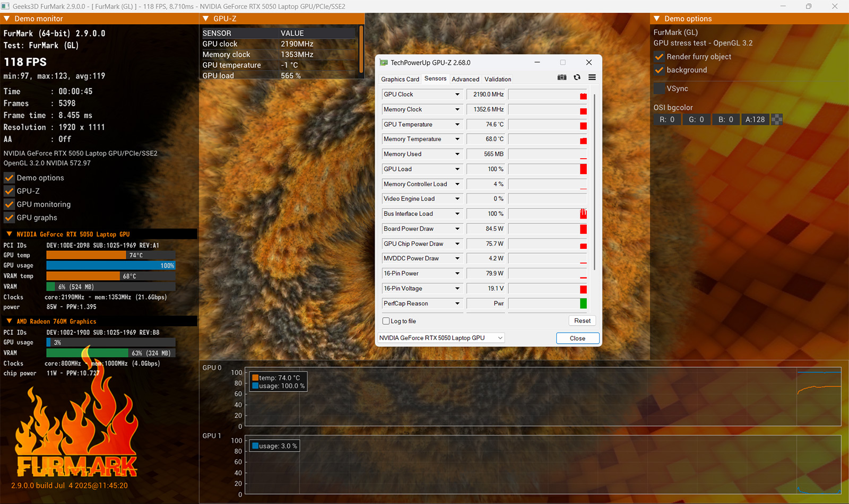
Task: Open the GPU-Z hamburger menu icon
Action: tap(592, 77)
